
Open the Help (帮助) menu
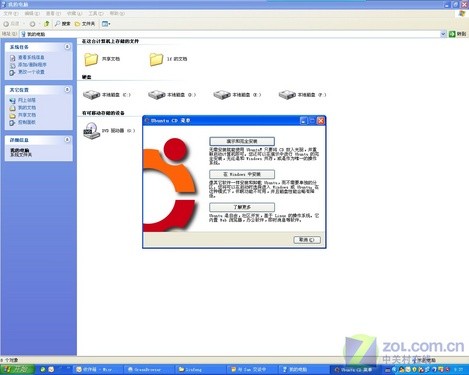(x=117, y=13)
